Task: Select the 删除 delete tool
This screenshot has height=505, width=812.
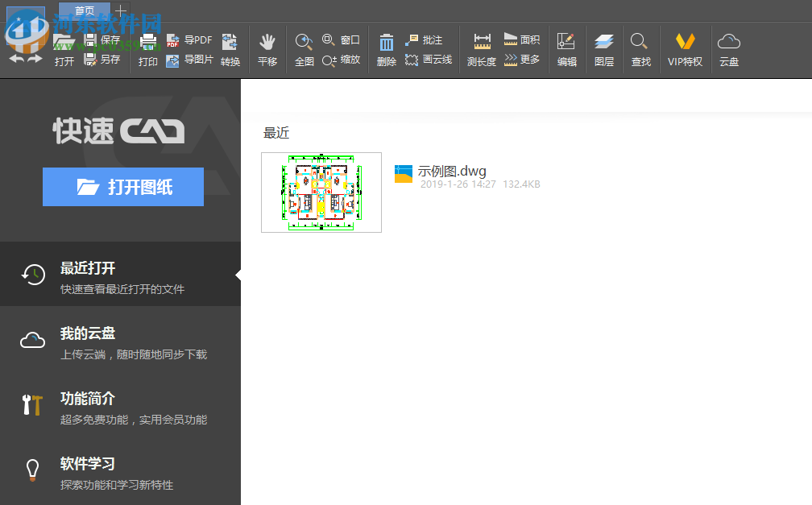Action: [x=386, y=49]
